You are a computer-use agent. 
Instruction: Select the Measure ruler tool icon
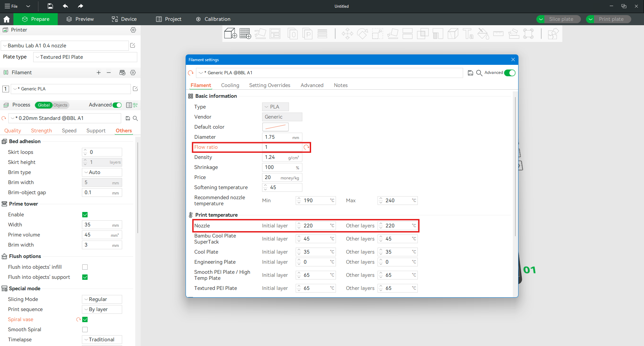(498, 34)
